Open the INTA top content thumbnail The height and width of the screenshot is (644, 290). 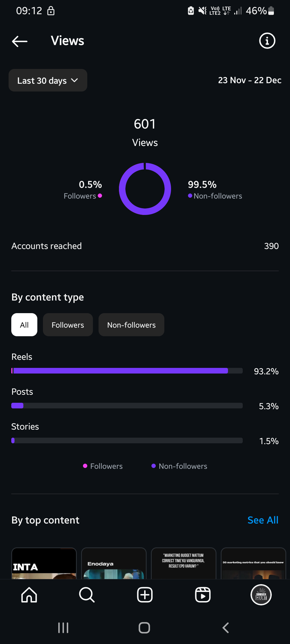[44, 563]
